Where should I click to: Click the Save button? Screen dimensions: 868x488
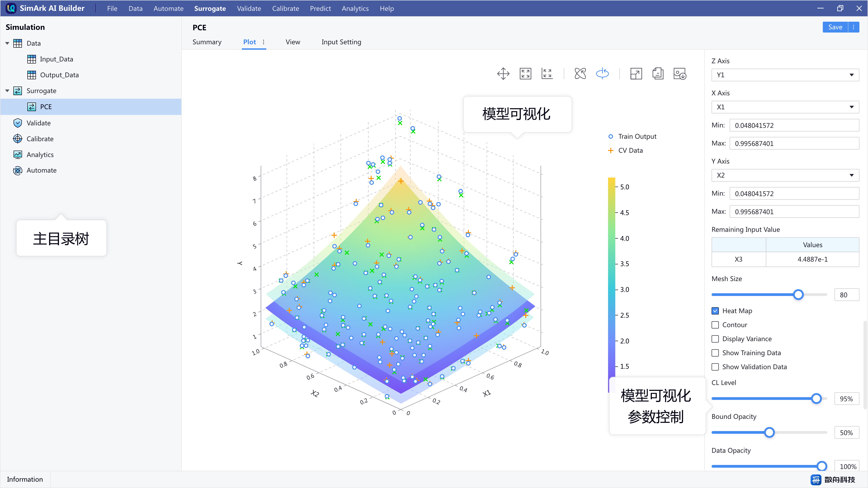click(x=835, y=27)
